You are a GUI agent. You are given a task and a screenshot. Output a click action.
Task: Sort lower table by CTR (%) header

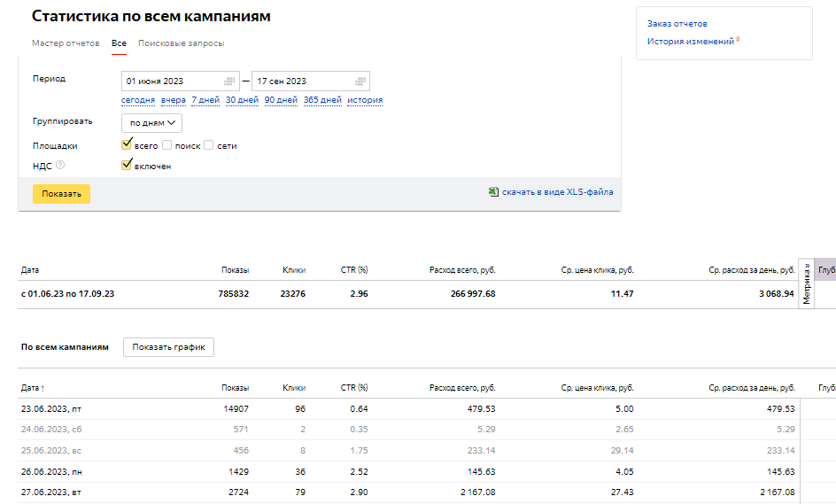click(x=354, y=388)
